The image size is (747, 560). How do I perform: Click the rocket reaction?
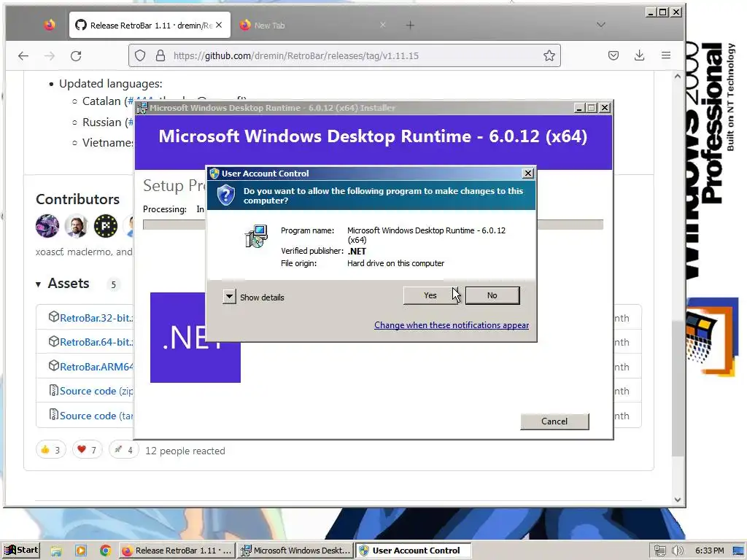coord(124,449)
